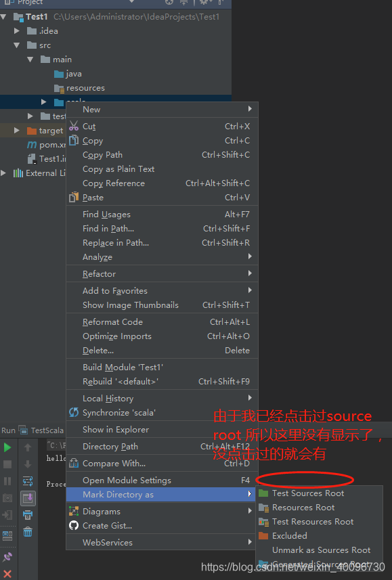Click the Dump Threads camera icon
This screenshot has width=392, height=580.
coord(7,498)
